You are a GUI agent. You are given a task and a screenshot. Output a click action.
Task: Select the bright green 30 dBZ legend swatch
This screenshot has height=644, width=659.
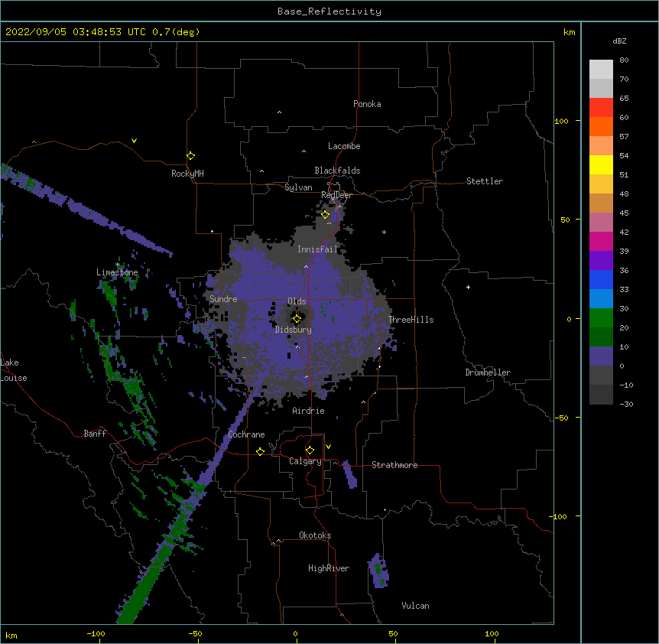601,318
